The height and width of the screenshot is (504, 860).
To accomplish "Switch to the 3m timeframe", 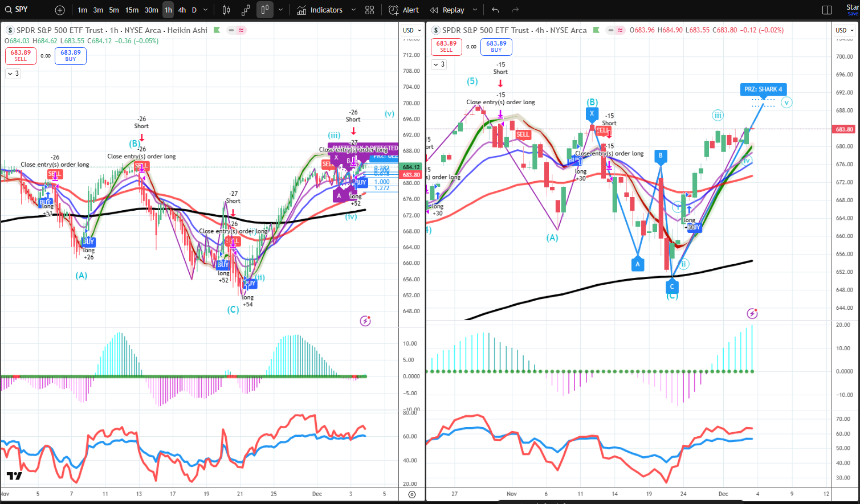I will pos(99,10).
